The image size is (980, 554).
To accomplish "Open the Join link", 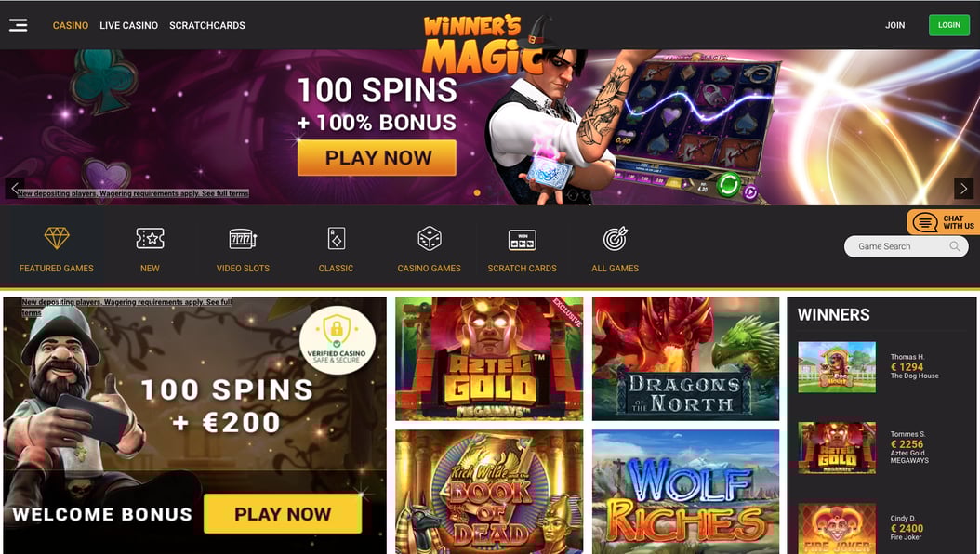I will pos(895,26).
